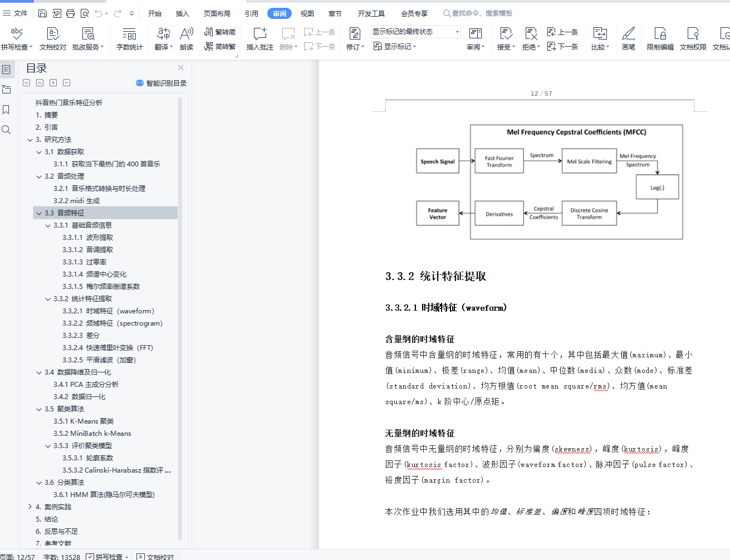Click the word count in status bar
Image resolution: width=730 pixels, height=560 pixels.
(61, 556)
